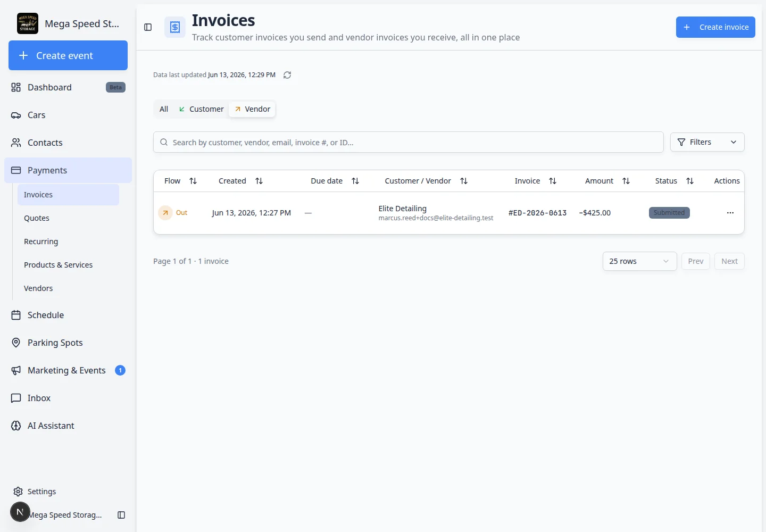This screenshot has height=532, width=766.
Task: Sort by Customer / Vendor column arrows
Action: click(464, 181)
